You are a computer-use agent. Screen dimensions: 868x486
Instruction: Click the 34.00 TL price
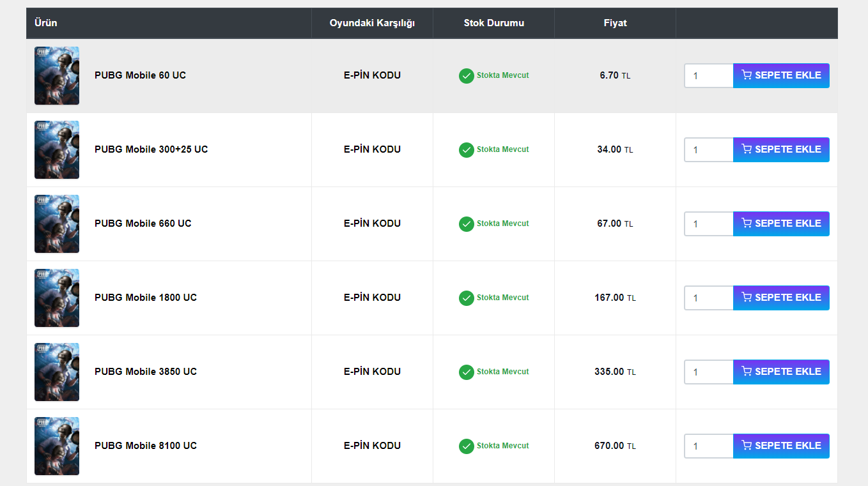coord(615,149)
